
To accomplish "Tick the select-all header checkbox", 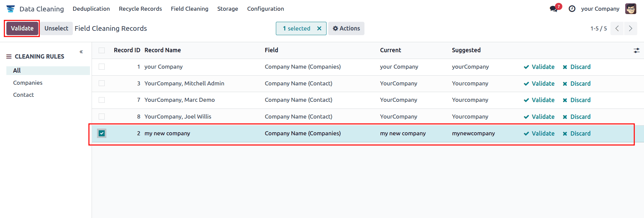I will [x=102, y=50].
